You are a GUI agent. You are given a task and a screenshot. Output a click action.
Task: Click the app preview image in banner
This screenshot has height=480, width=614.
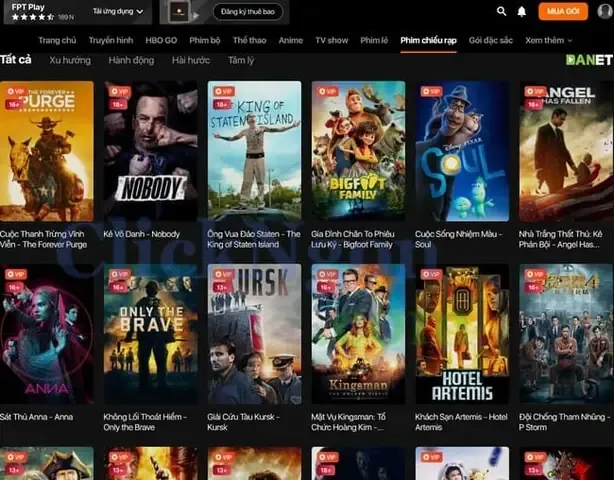(179, 12)
